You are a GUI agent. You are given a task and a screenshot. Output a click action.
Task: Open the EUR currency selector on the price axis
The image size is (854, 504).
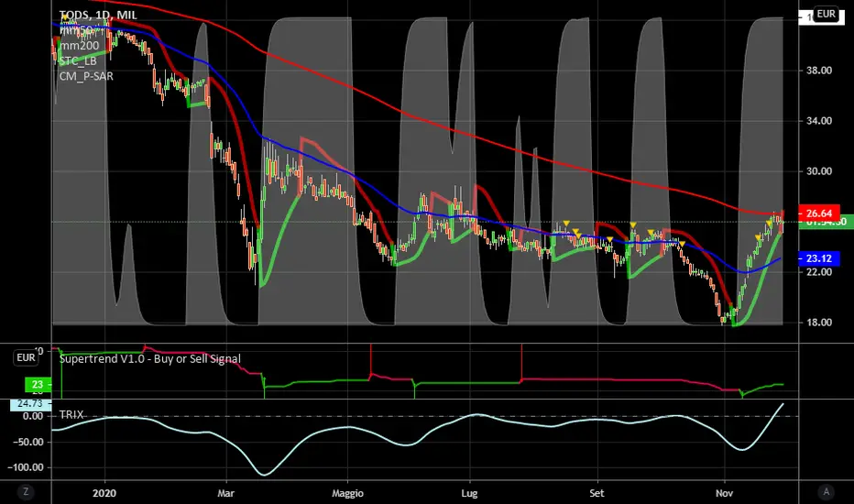[826, 14]
